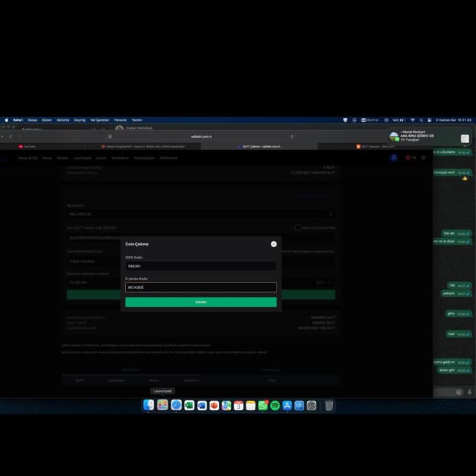Open the Yer İşaretleri menu
Viewport: 476px width, 476px height.
pyautogui.click(x=100, y=120)
